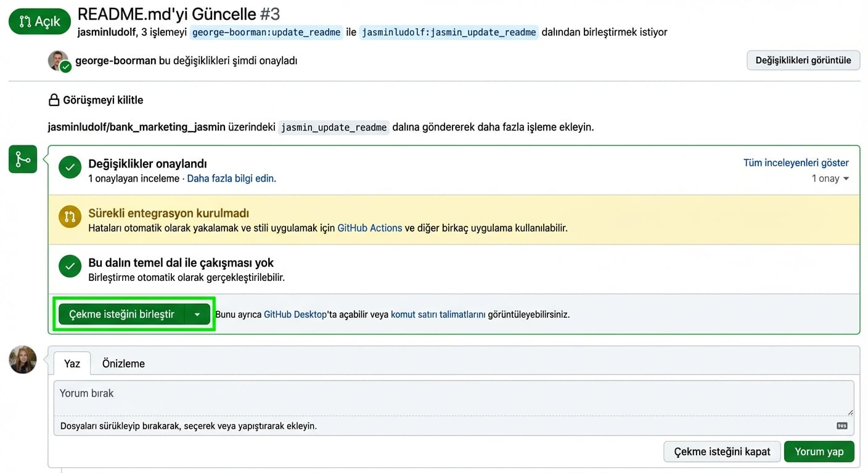Expand the 1 onay reviewers dropdown
Image resolution: width=868 pixels, height=473 pixels.
point(830,179)
